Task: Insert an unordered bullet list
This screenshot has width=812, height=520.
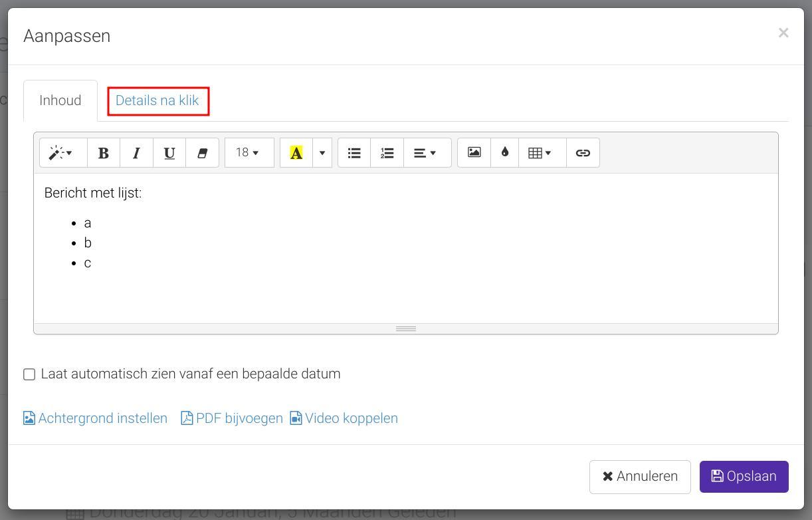Action: [x=354, y=153]
